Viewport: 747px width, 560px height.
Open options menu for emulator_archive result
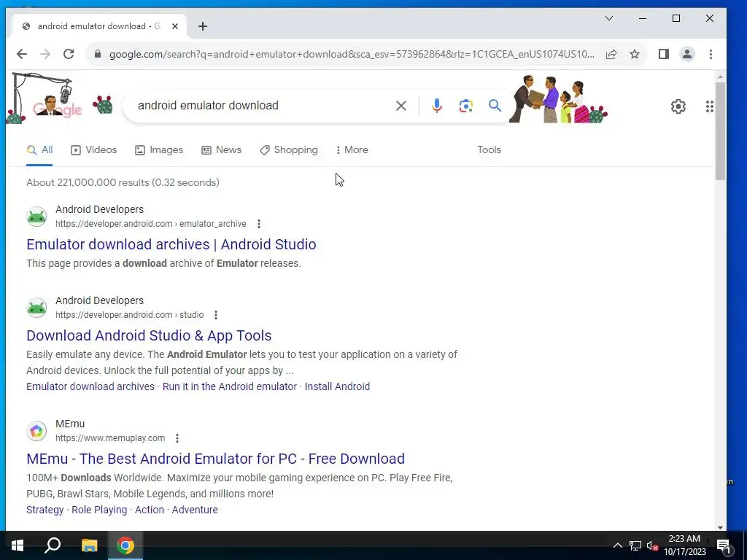point(259,224)
